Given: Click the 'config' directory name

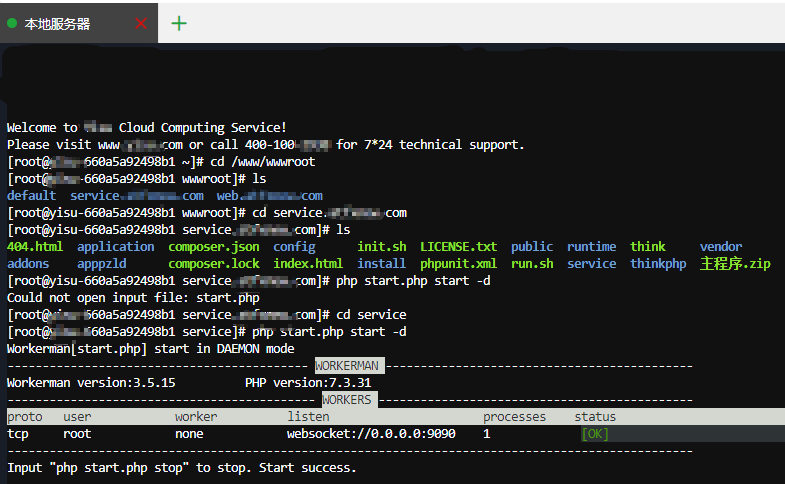Looking at the screenshot, I should click(x=294, y=247).
